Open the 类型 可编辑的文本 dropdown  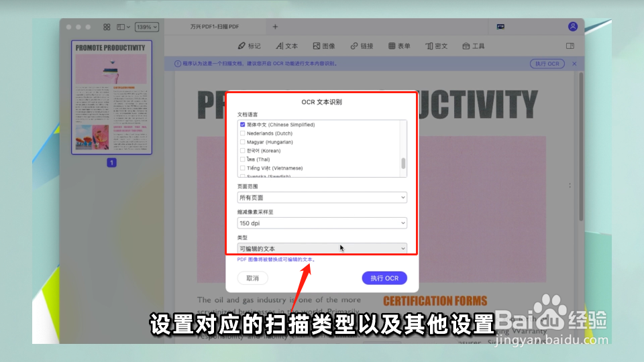click(322, 248)
